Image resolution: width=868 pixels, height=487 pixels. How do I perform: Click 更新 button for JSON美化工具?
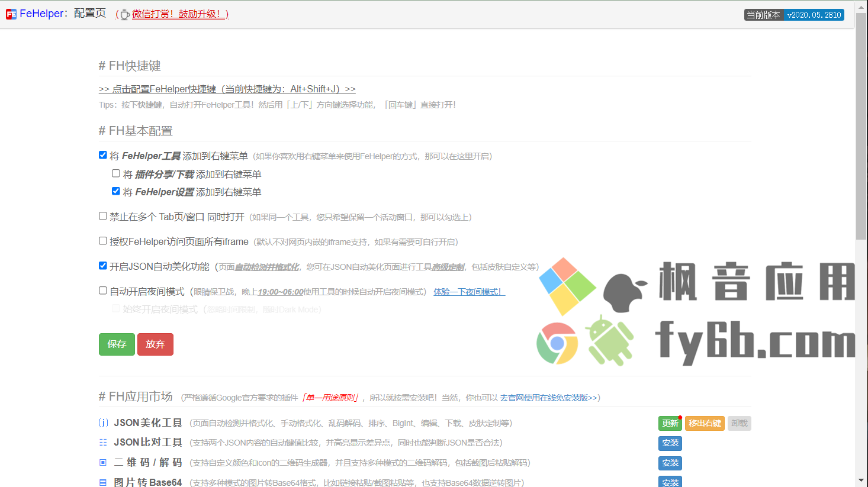[670, 423]
